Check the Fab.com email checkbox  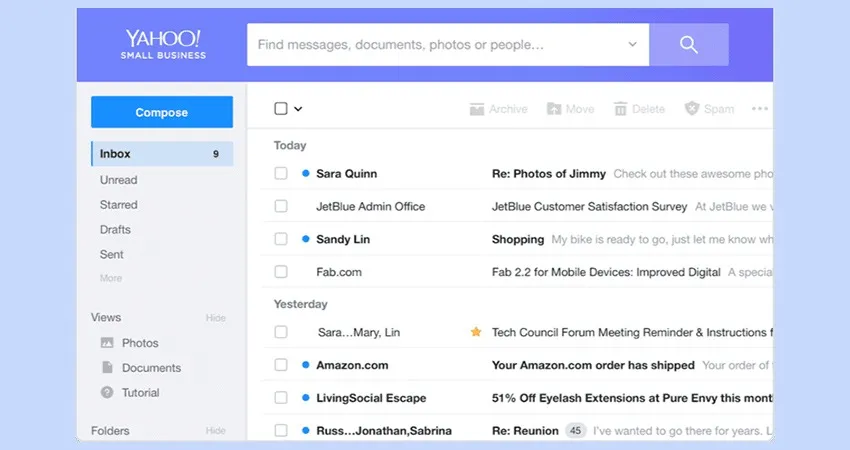coord(281,272)
